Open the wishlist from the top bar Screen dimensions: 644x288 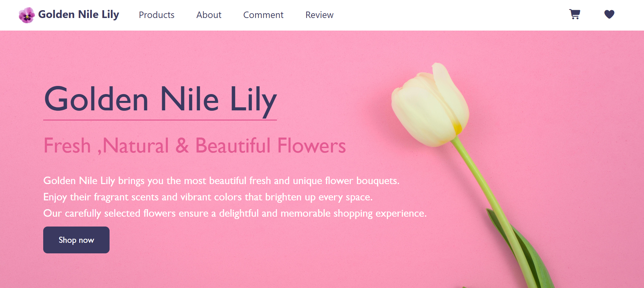click(x=609, y=15)
